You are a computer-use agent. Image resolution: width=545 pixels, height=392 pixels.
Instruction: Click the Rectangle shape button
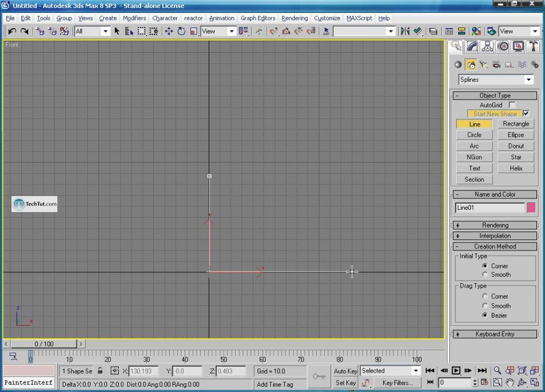tap(516, 124)
